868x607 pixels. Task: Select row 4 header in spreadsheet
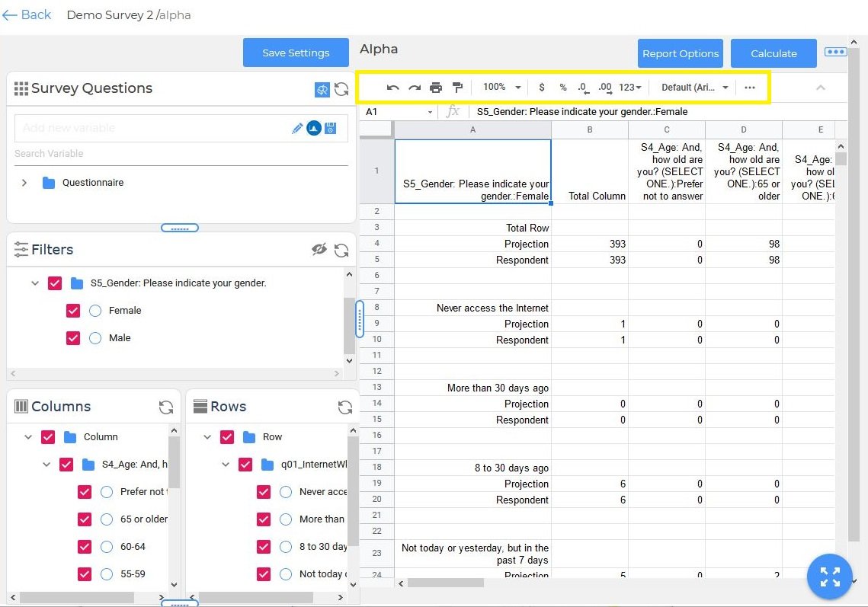tap(376, 244)
